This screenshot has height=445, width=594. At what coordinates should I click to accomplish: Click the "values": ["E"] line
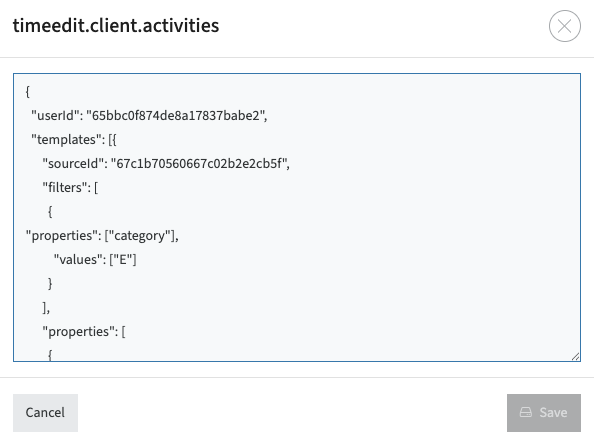tap(95, 259)
